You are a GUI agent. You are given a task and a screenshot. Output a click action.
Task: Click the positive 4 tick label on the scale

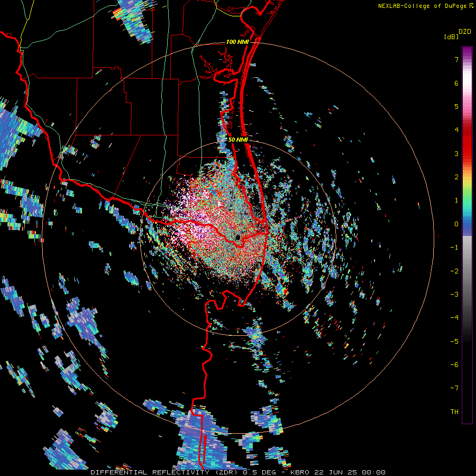pos(456,130)
